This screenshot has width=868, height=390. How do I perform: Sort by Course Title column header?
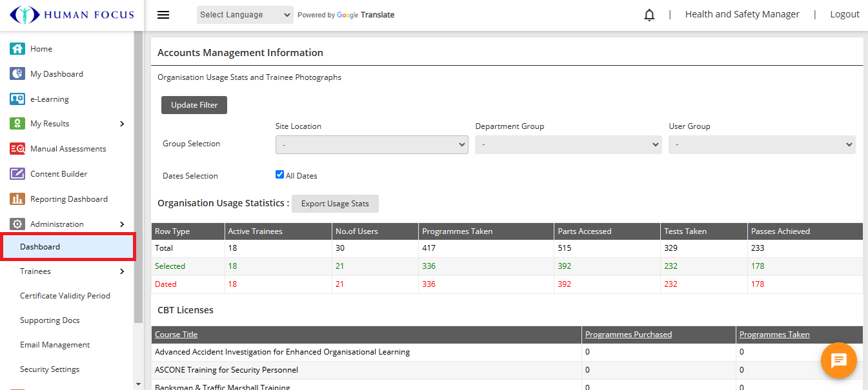pyautogui.click(x=176, y=335)
